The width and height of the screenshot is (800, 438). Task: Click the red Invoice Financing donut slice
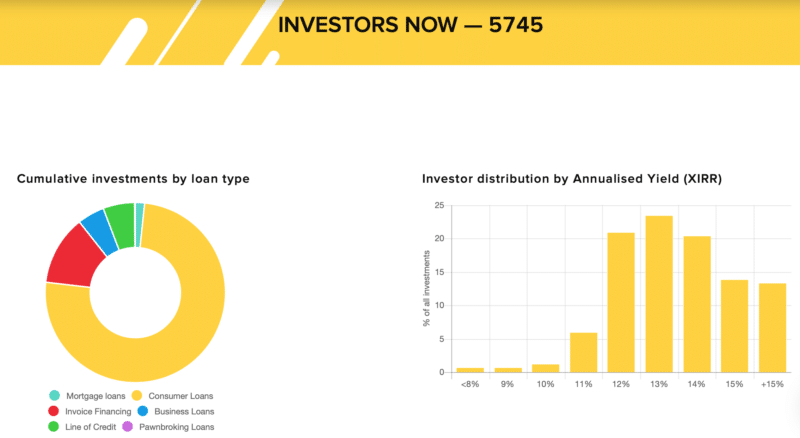tap(73, 257)
